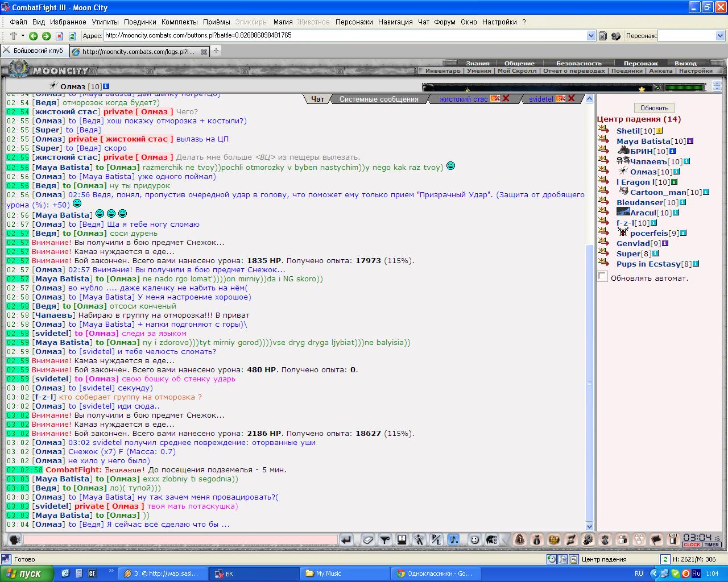Click the system messages monitor icon

pos(402,539)
